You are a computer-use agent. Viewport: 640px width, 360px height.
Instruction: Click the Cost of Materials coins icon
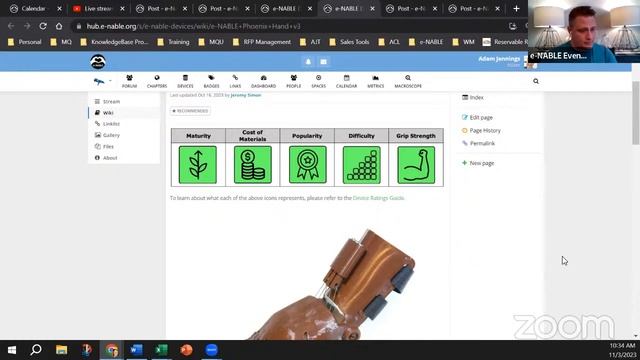pos(253,165)
